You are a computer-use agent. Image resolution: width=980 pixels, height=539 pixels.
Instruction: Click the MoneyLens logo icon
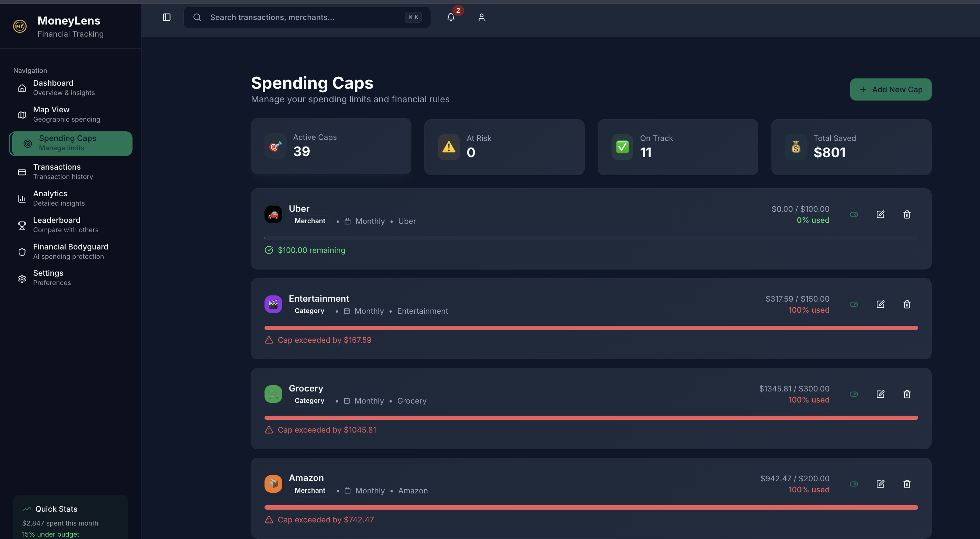[x=20, y=26]
